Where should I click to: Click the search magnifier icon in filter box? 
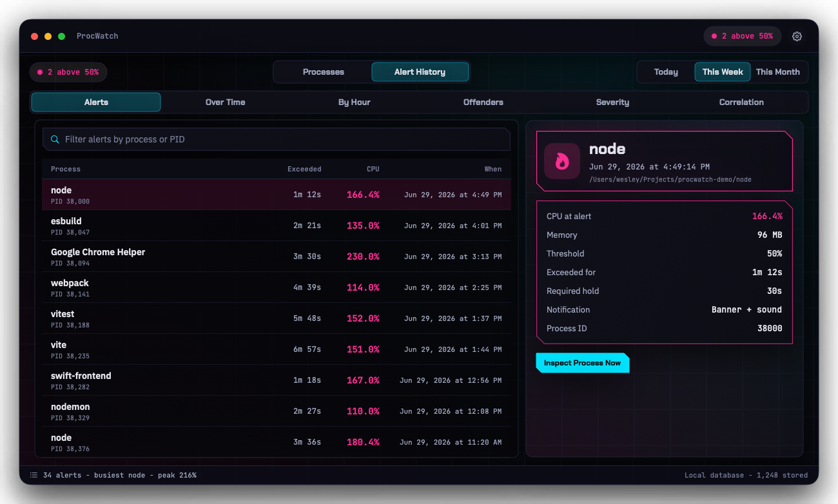[x=55, y=139]
